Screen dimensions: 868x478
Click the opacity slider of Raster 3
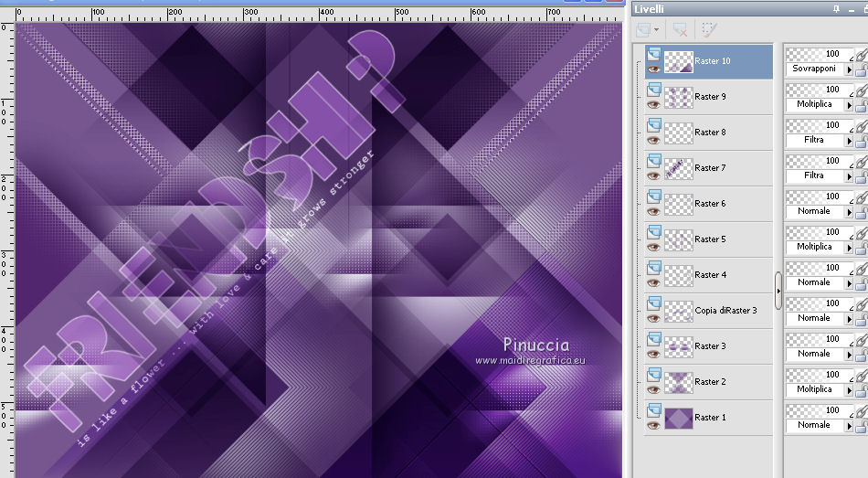point(820,339)
